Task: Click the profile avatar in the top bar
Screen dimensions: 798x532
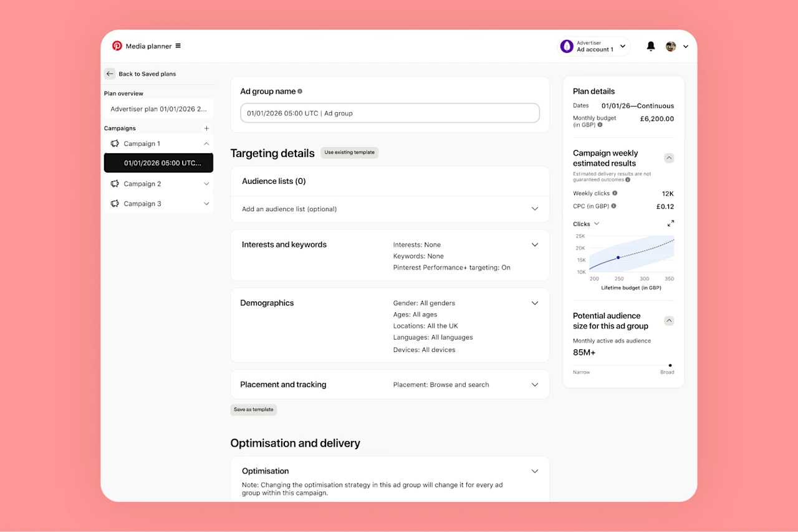Action: [671, 45]
